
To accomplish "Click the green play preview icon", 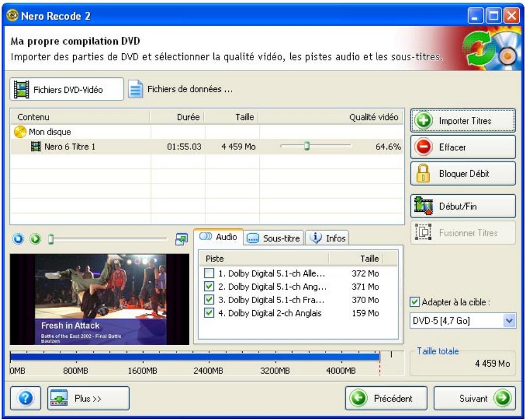I will pos(36,239).
